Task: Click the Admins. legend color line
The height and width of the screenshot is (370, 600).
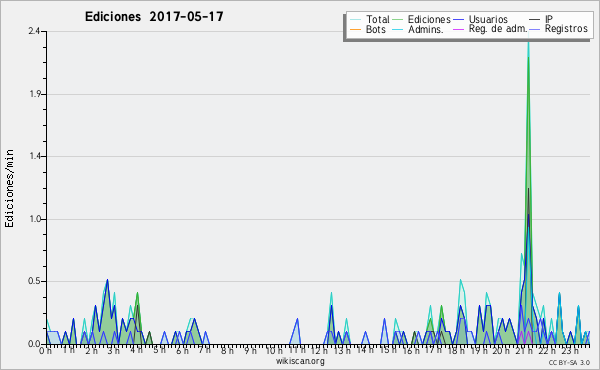Action: [x=398, y=29]
